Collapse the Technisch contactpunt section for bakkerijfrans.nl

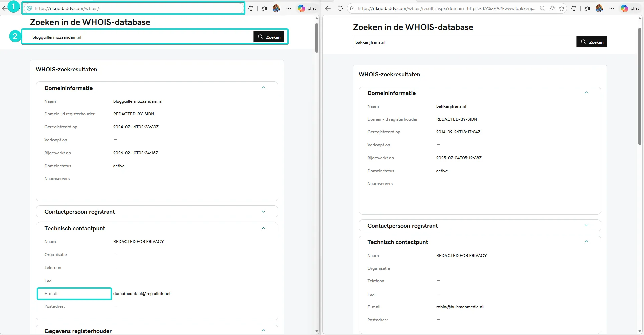[586, 242]
